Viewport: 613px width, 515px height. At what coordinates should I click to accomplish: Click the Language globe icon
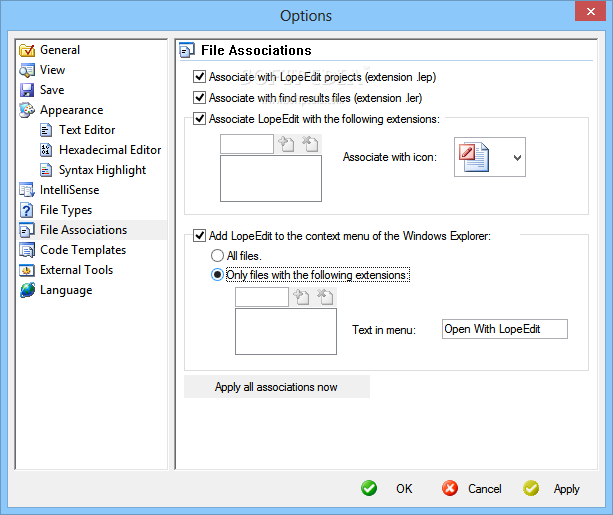pos(27,290)
